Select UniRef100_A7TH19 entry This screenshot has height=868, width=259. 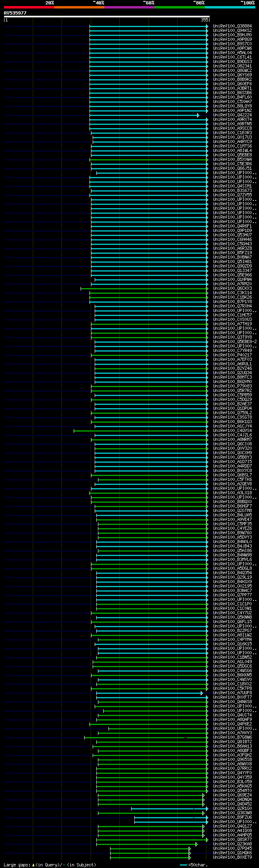[232, 324]
